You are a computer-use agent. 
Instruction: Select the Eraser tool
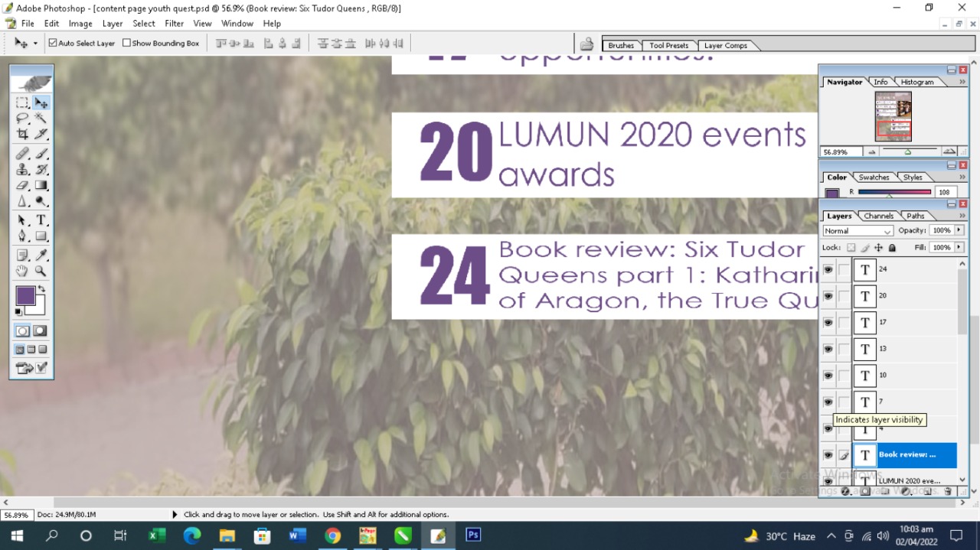coord(22,186)
